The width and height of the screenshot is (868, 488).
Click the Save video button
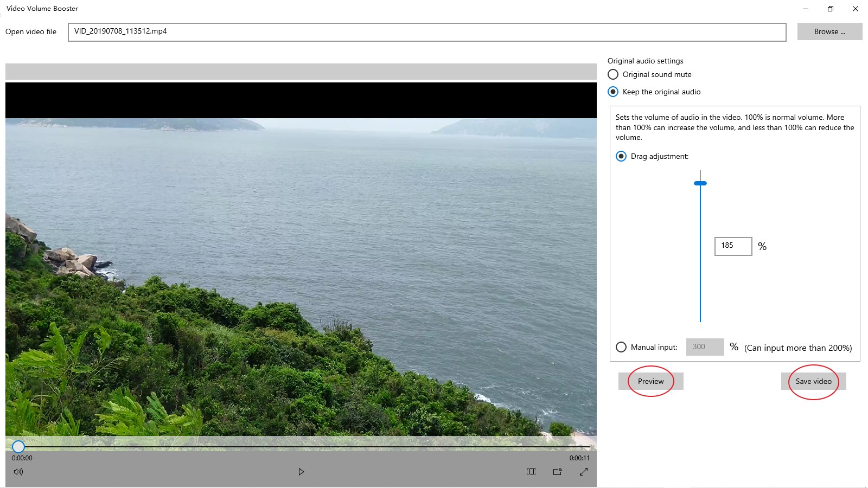click(x=813, y=381)
